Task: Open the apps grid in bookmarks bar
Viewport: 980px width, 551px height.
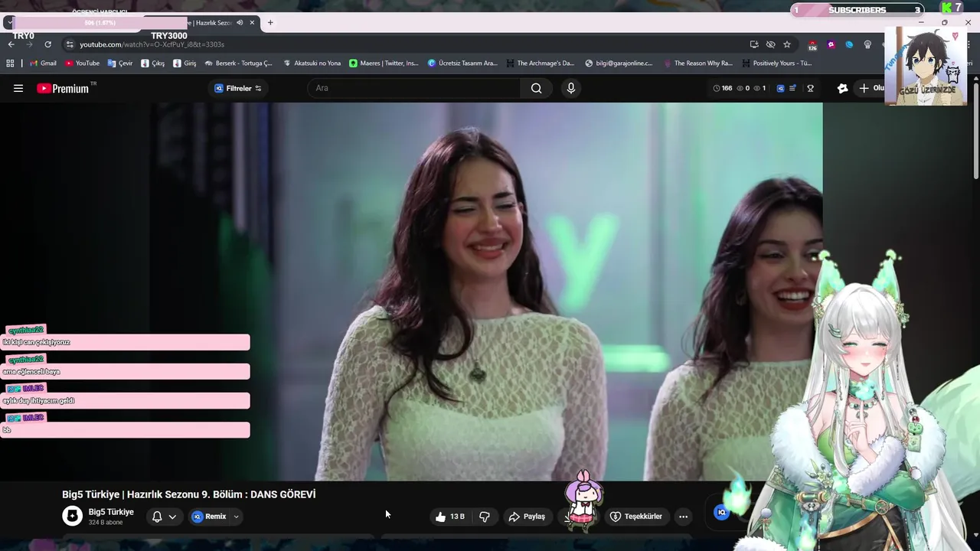Action: point(10,64)
